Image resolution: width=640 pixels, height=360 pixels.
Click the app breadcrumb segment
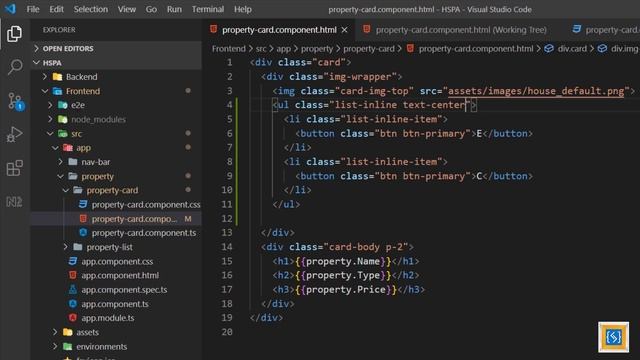coord(284,49)
